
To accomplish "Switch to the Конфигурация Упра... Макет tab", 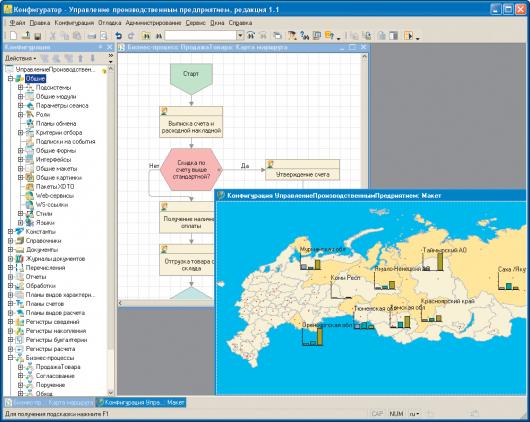I will (141, 402).
